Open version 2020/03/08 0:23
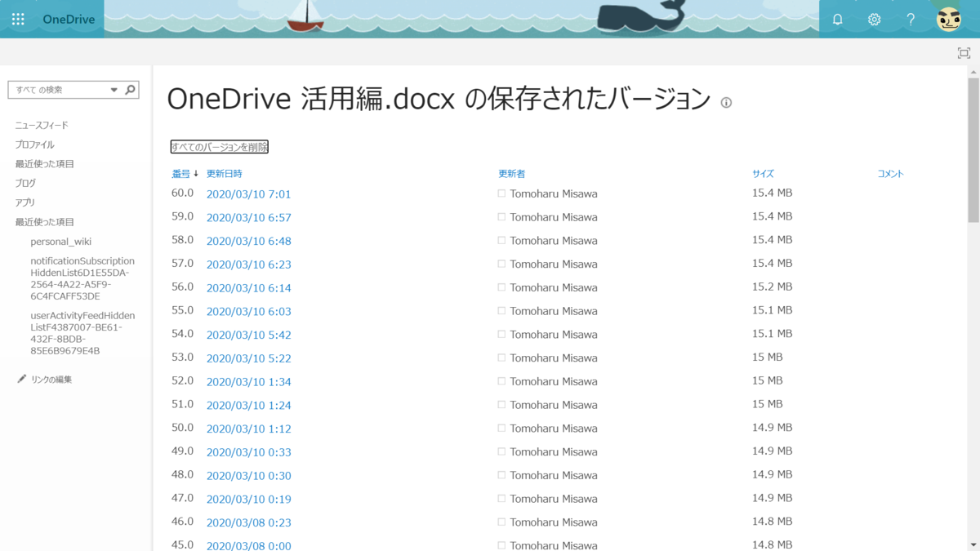This screenshot has height=551, width=980. coord(248,522)
